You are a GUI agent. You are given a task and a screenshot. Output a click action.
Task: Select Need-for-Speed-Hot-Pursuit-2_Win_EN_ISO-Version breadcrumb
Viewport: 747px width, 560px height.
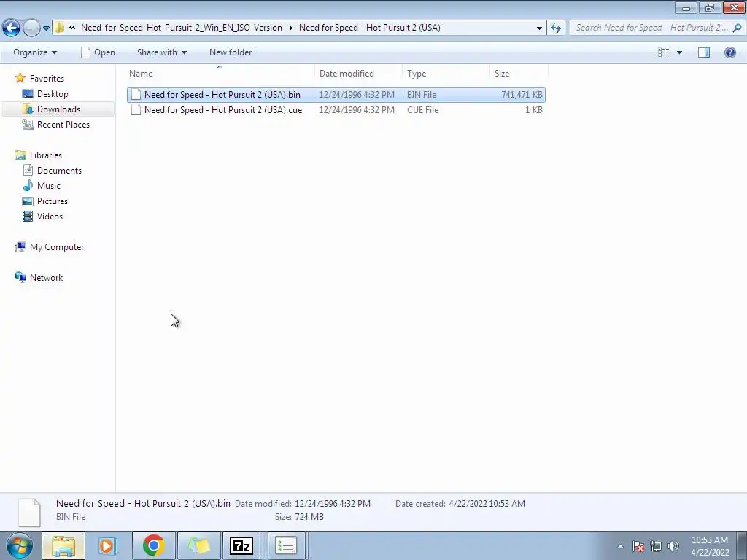182,28
